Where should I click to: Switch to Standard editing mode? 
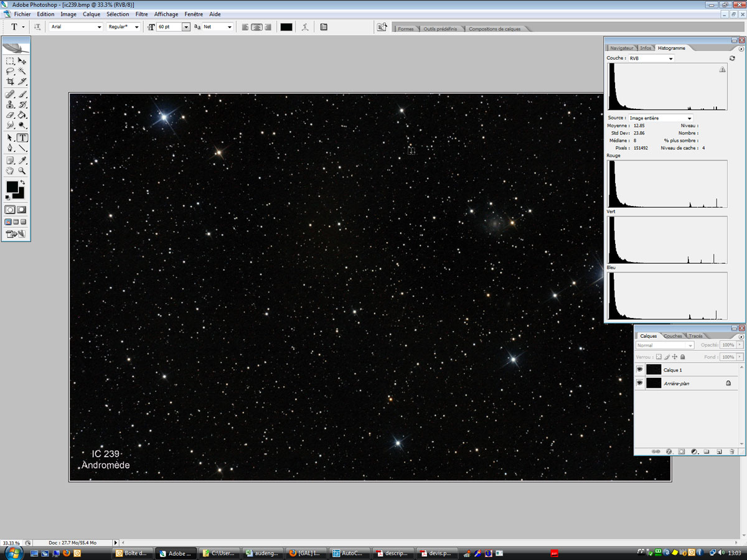(10, 210)
